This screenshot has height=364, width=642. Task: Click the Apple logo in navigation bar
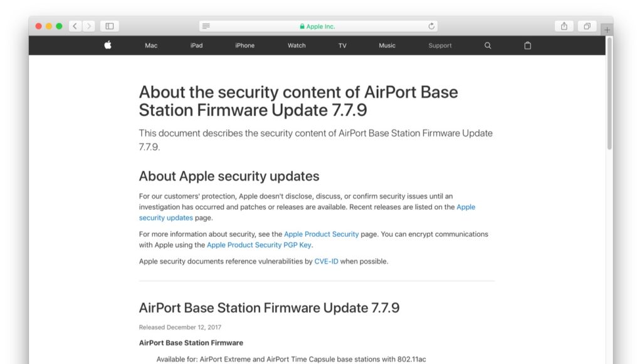coord(108,45)
